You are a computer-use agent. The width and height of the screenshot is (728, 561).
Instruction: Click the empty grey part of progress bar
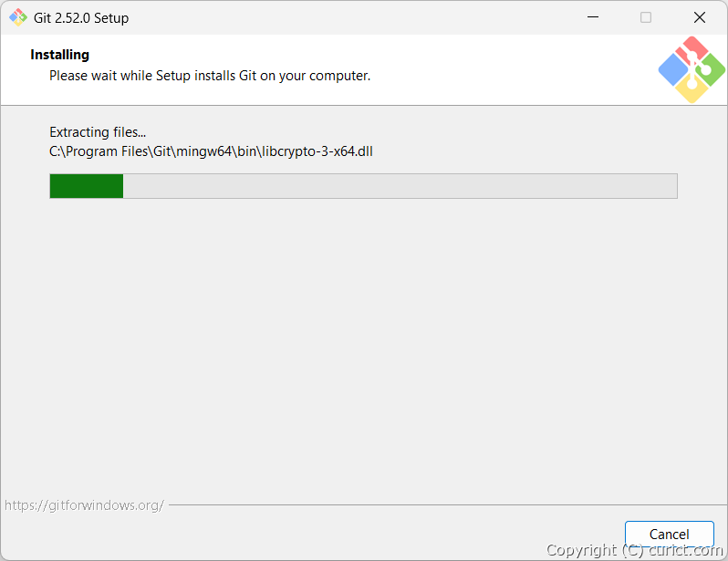(x=400, y=186)
